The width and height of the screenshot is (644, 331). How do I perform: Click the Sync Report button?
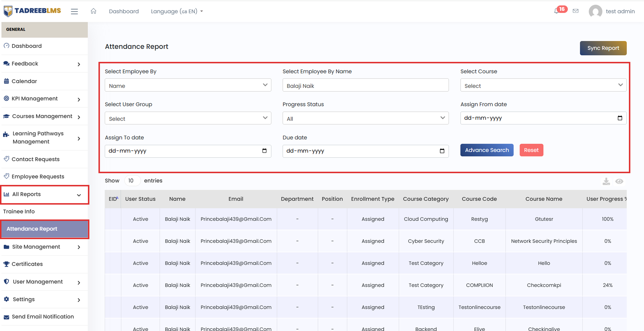[603, 48]
